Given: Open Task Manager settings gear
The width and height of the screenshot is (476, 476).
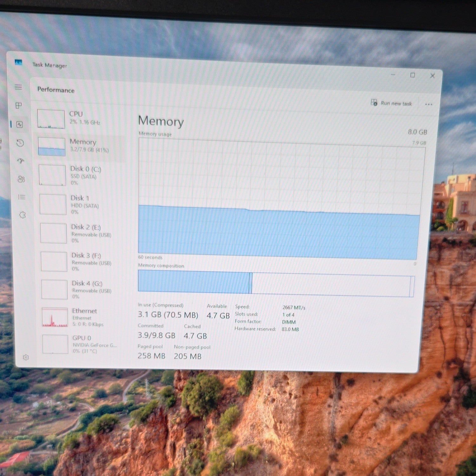Looking at the screenshot, I should click(26, 357).
